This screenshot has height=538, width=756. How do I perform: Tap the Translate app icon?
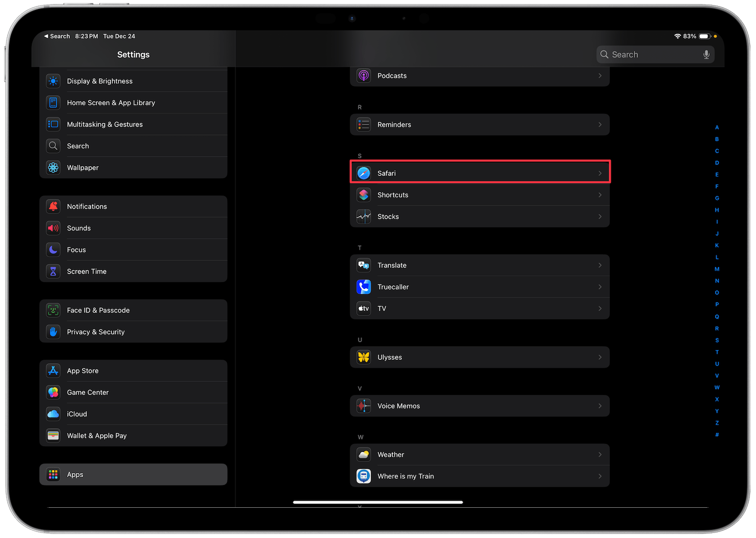[x=363, y=265]
